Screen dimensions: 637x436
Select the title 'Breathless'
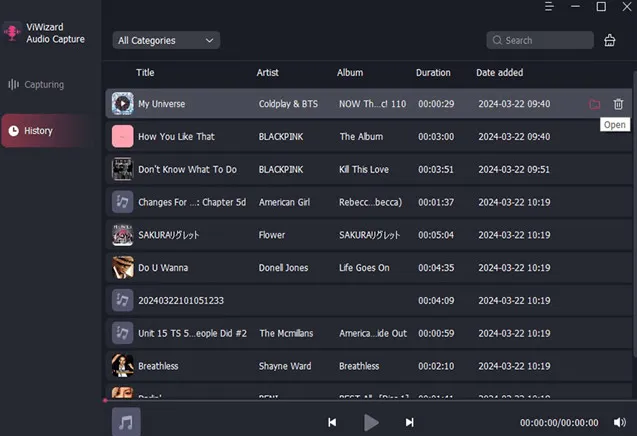pos(158,366)
